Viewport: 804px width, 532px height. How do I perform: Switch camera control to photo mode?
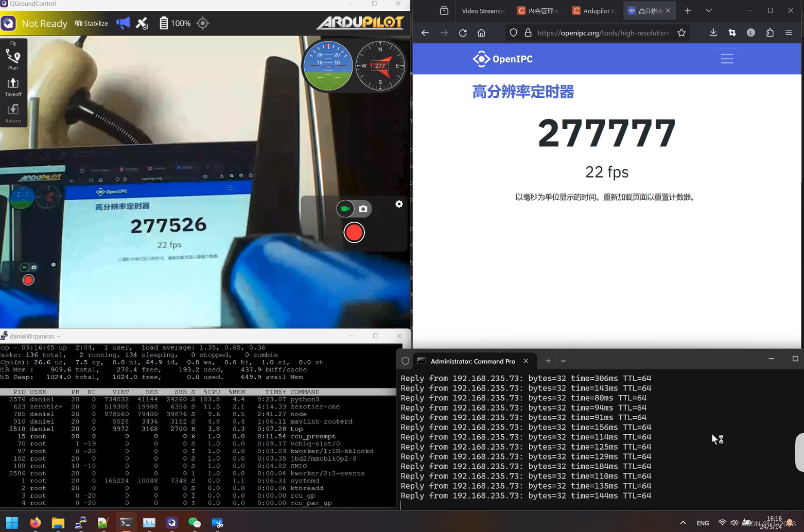[x=363, y=208]
